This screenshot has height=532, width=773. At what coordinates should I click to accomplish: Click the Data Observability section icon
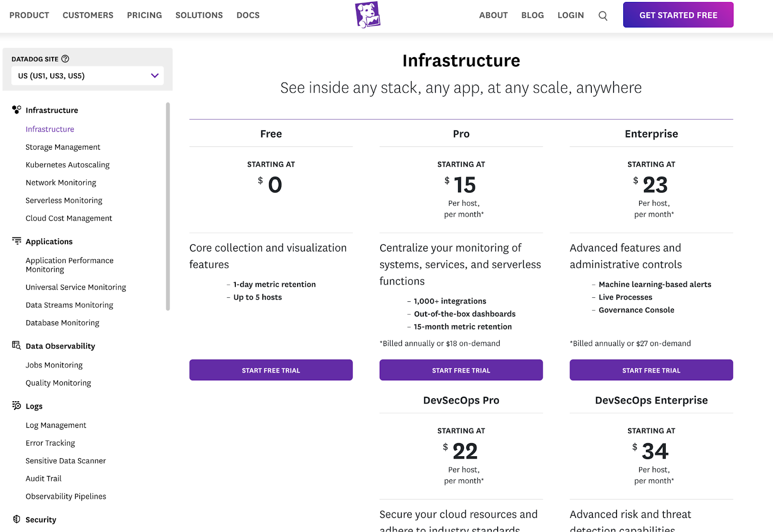point(16,345)
